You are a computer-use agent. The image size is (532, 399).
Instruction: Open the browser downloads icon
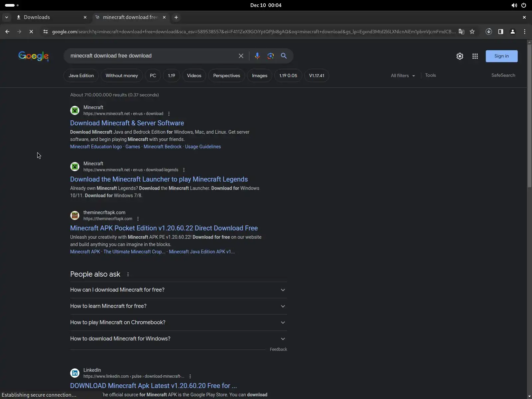click(x=489, y=32)
